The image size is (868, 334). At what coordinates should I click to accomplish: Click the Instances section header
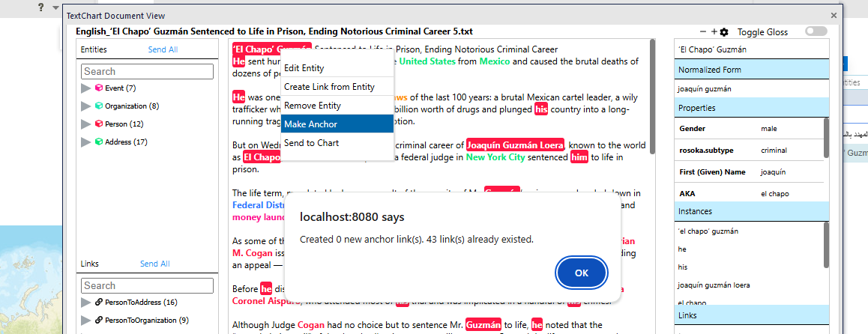point(751,211)
